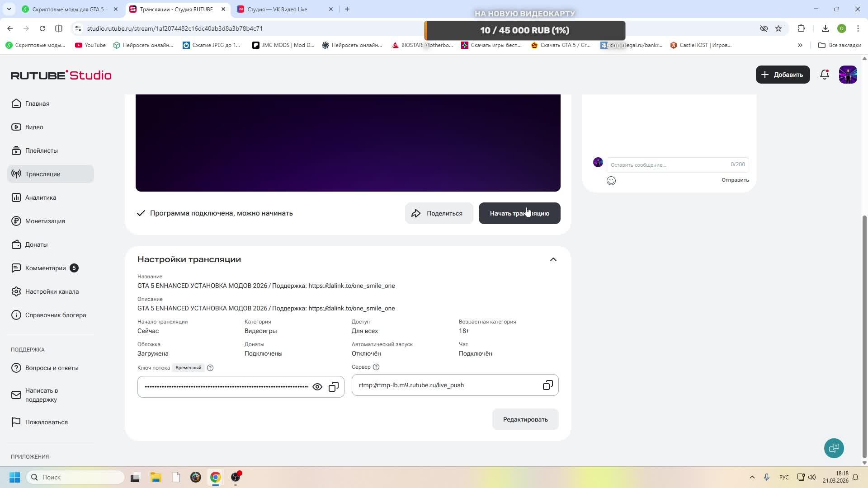The height and width of the screenshot is (488, 868).
Task: Open the support chat floating button
Action: tap(834, 448)
